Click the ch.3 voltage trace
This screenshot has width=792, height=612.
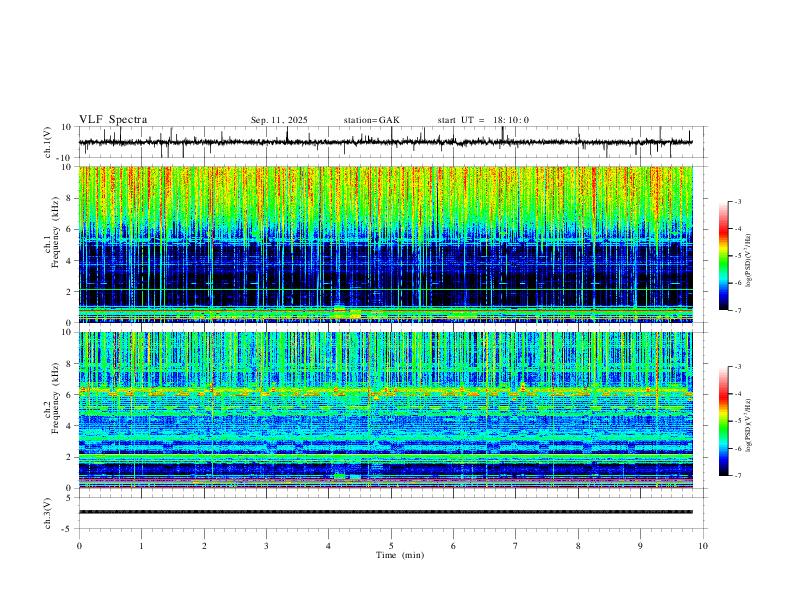click(385, 512)
